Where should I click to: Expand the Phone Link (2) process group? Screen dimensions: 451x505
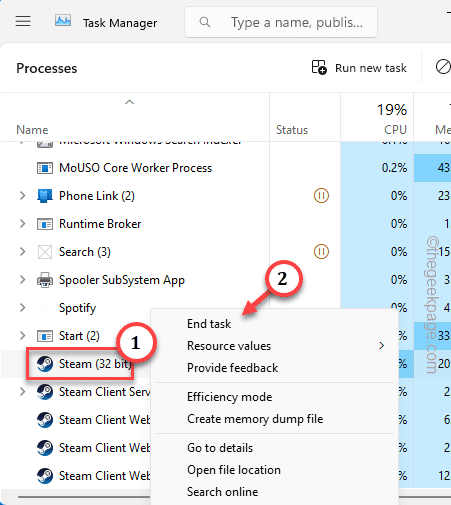[22, 196]
